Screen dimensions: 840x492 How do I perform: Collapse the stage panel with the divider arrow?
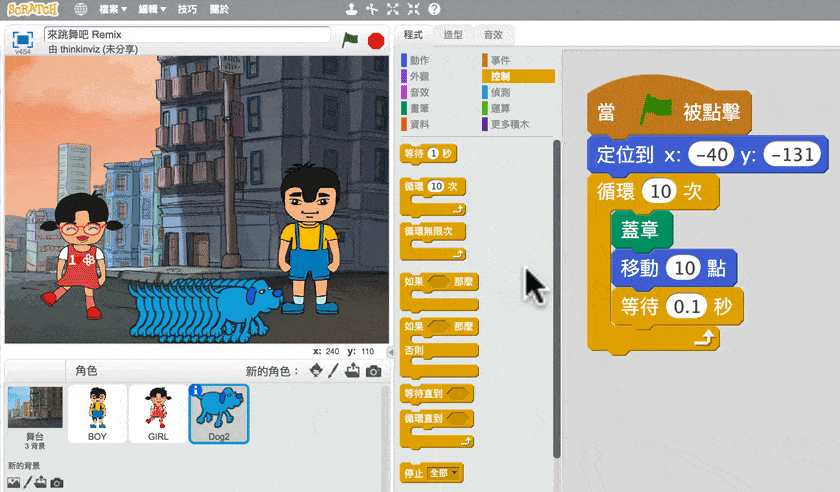(391, 352)
